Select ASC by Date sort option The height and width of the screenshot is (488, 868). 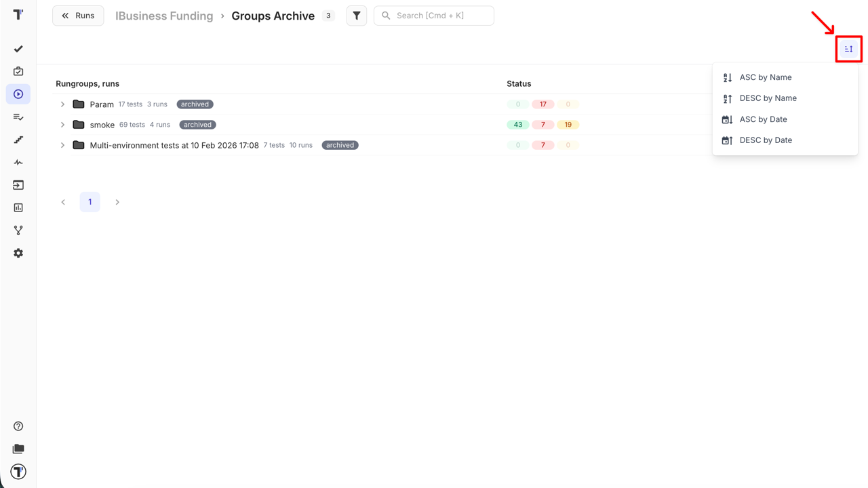coord(763,119)
